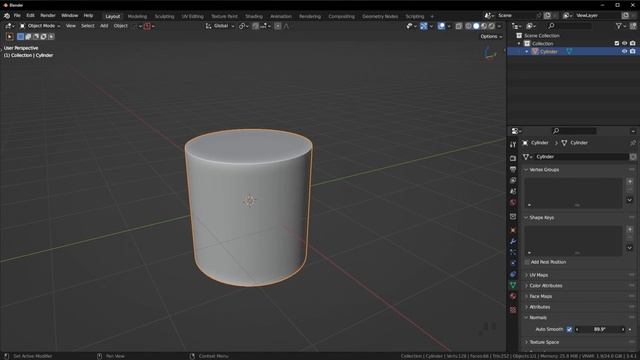This screenshot has height=360, width=640.
Task: Open the editor type selector in viewport header
Action: pos(9,26)
